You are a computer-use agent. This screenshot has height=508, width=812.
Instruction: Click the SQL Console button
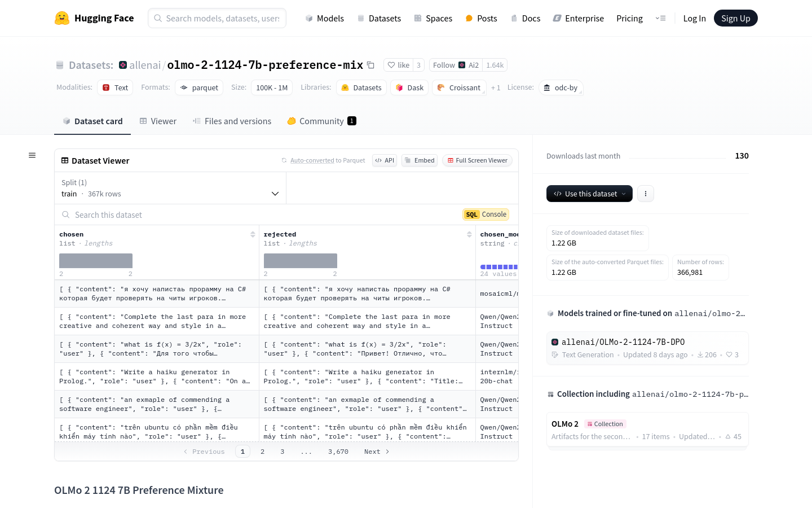(486, 214)
